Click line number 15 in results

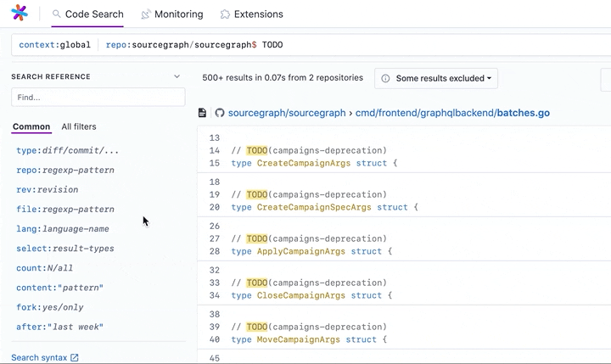215,163
